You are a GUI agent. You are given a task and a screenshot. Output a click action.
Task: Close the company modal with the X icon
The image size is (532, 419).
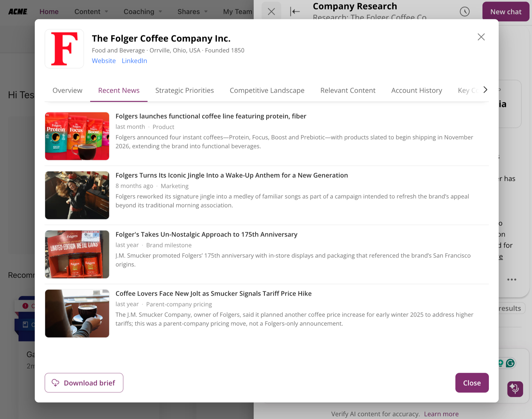click(x=481, y=37)
